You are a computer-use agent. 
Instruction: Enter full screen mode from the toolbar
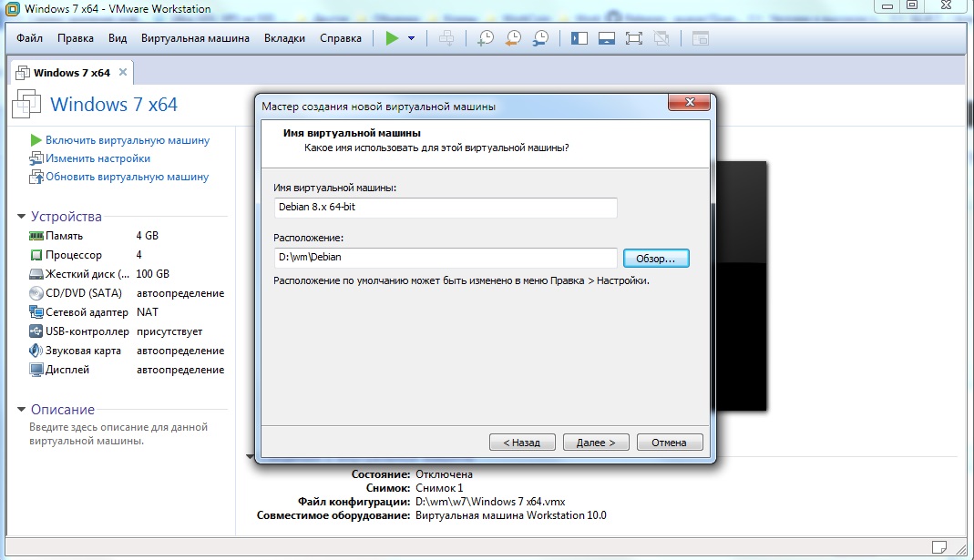point(634,38)
